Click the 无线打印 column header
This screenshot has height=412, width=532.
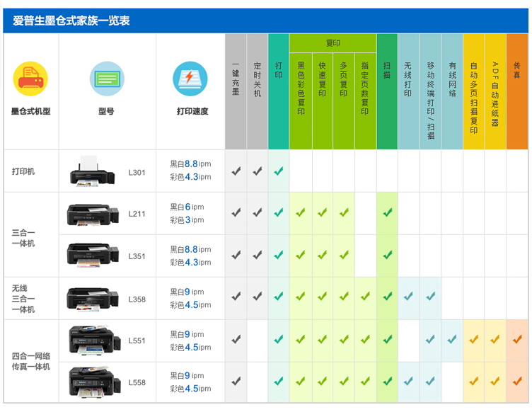click(408, 91)
